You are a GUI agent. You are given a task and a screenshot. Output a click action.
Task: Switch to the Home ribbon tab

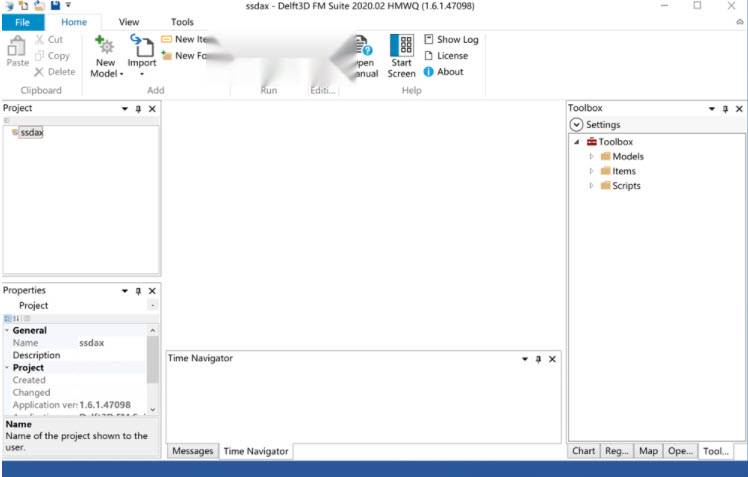coord(74,22)
